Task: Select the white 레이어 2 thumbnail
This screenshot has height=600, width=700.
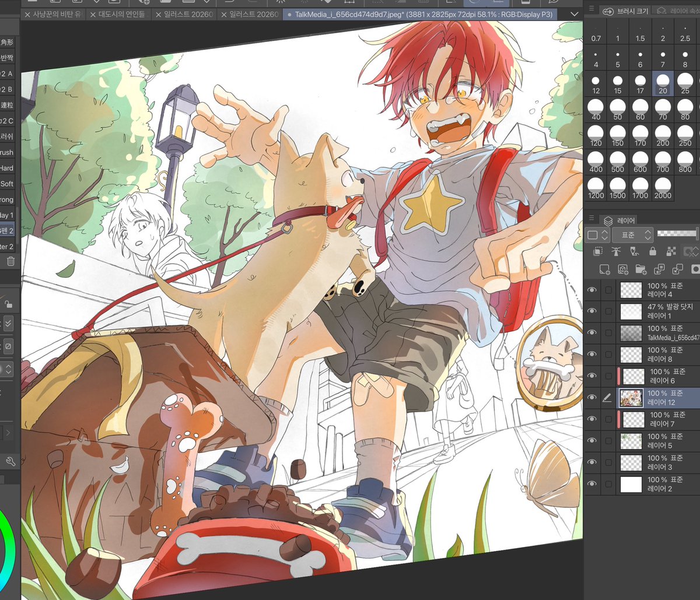Action: click(x=631, y=484)
